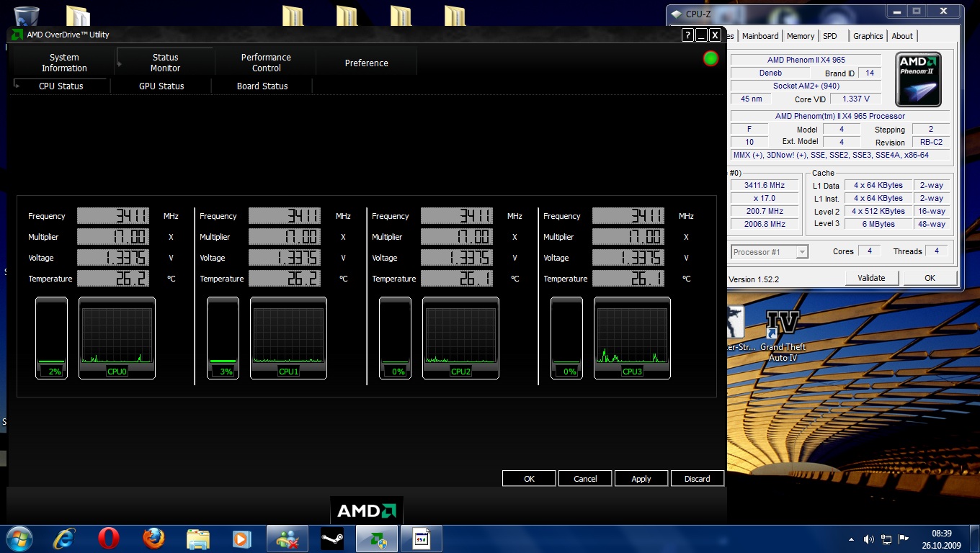Open the network tray icon
The width and height of the screenshot is (980, 553).
886,539
